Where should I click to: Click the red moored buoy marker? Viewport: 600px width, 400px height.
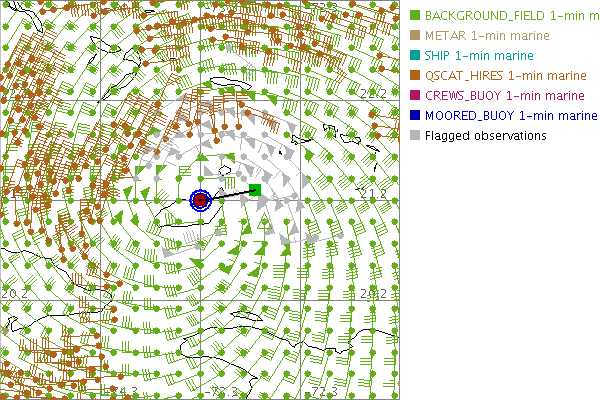tap(200, 200)
